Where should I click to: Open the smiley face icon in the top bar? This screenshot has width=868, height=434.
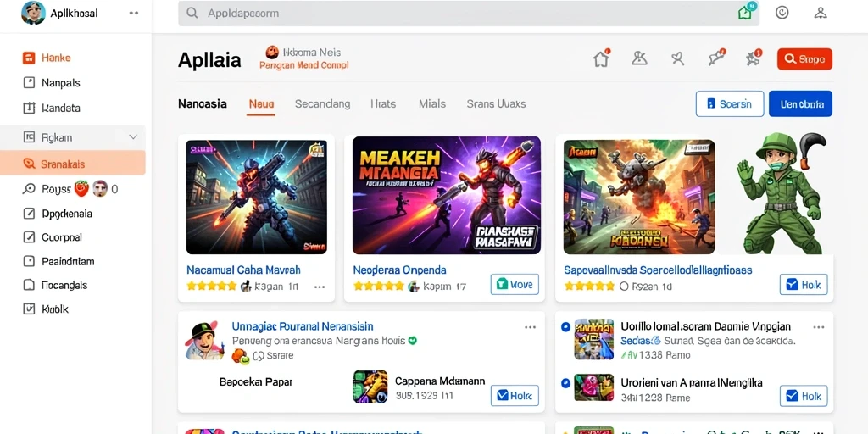click(782, 13)
